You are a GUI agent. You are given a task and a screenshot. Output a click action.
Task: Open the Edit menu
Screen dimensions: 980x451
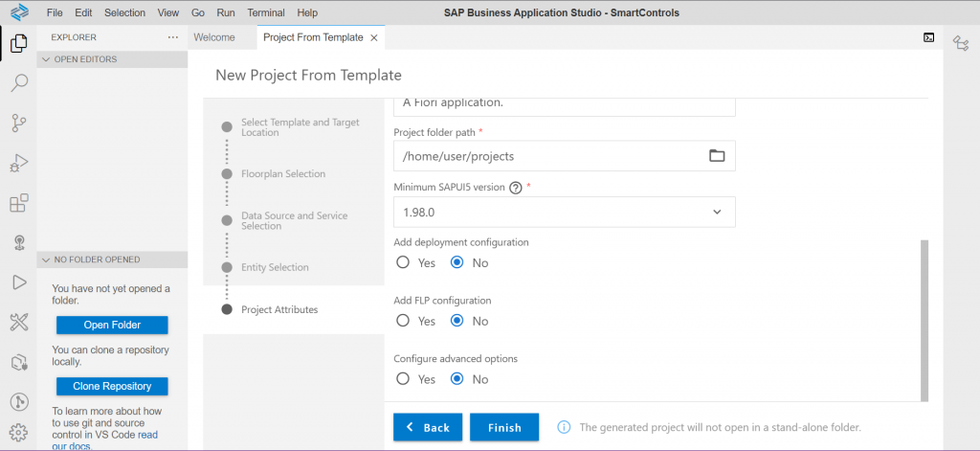(83, 12)
